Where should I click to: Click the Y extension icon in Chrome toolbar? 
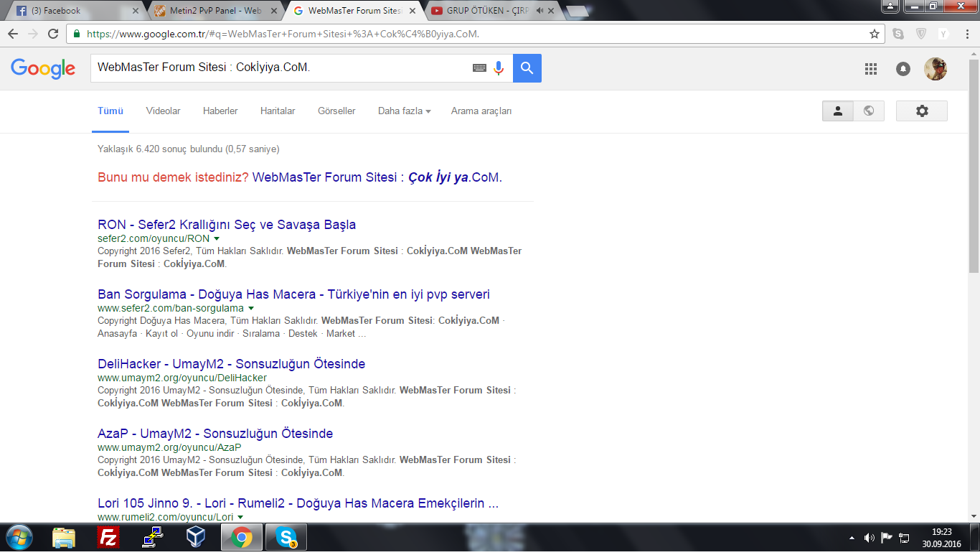(943, 34)
